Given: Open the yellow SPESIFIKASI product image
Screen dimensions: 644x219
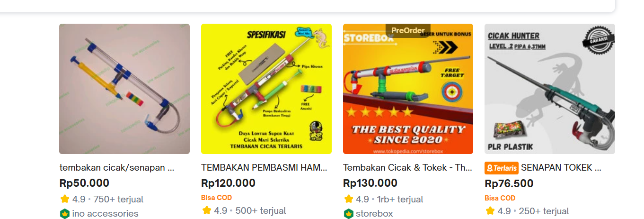Looking at the screenshot, I should click(x=266, y=89).
